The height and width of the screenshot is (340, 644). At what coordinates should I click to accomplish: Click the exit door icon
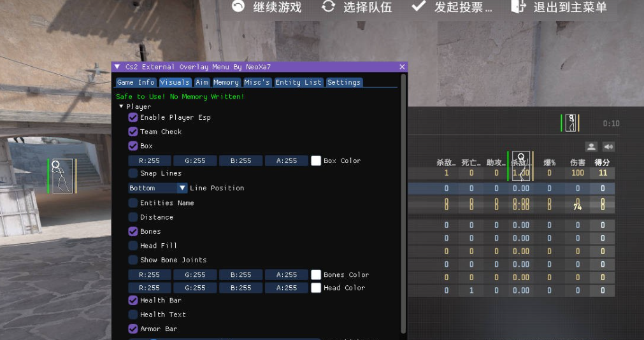(519, 6)
